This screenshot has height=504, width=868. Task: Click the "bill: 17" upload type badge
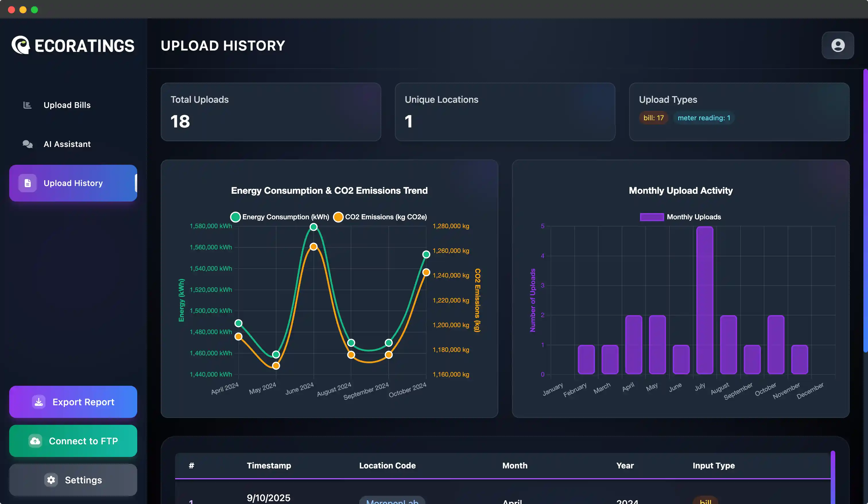[653, 118]
